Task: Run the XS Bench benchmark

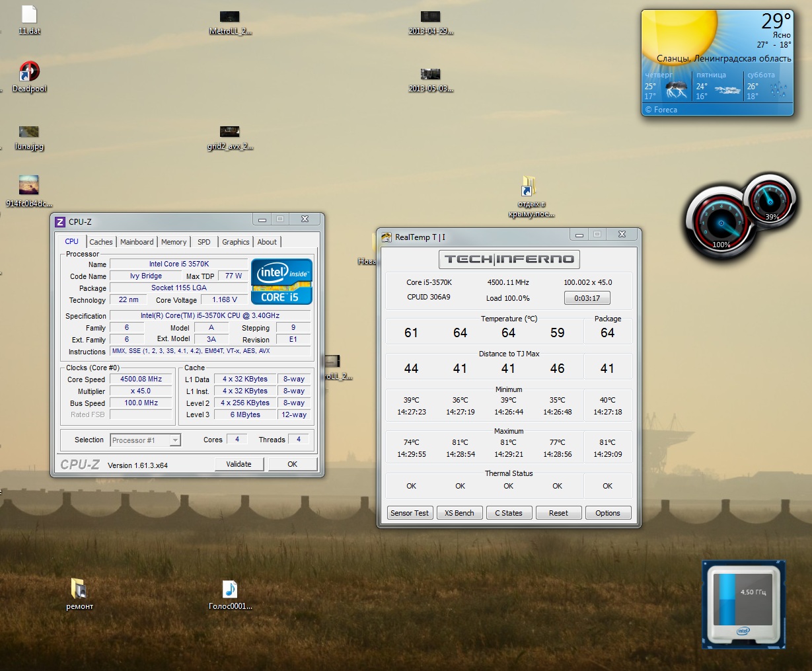Action: point(459,513)
